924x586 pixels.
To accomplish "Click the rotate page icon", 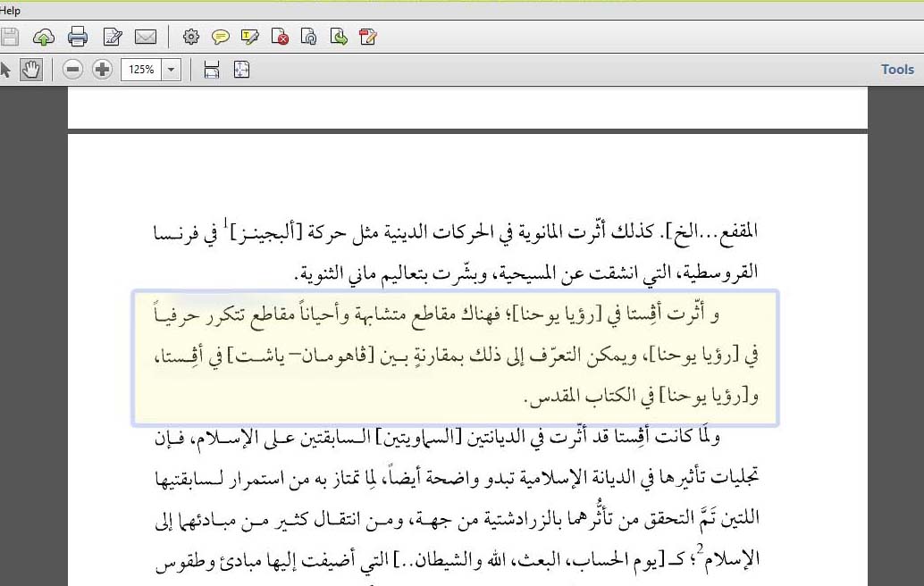I will tap(309, 37).
